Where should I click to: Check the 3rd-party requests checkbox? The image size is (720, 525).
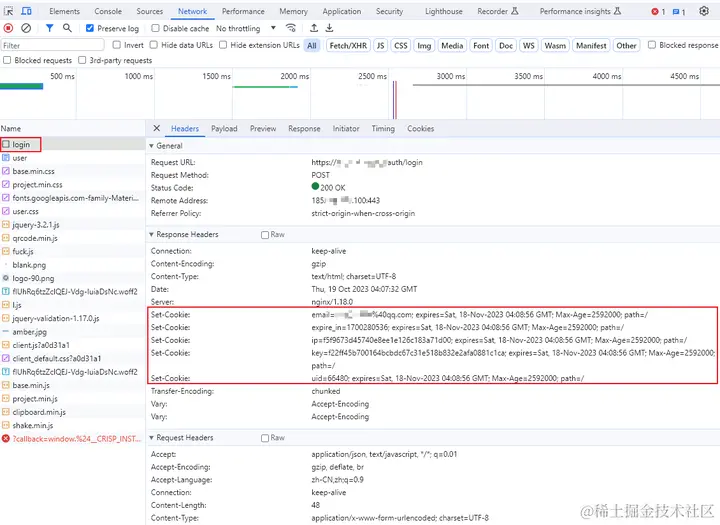pyautogui.click(x=82, y=60)
